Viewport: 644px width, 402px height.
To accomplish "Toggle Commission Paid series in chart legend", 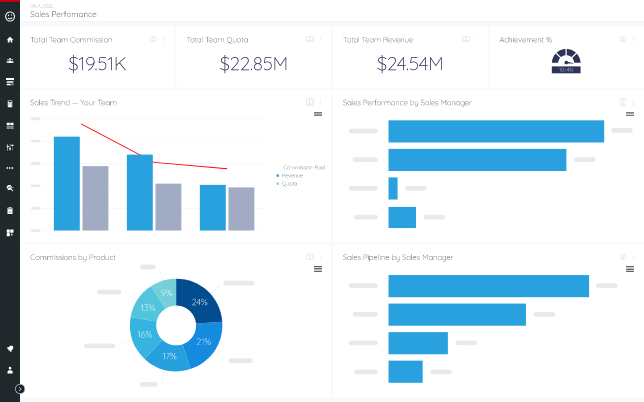I will click(x=304, y=168).
